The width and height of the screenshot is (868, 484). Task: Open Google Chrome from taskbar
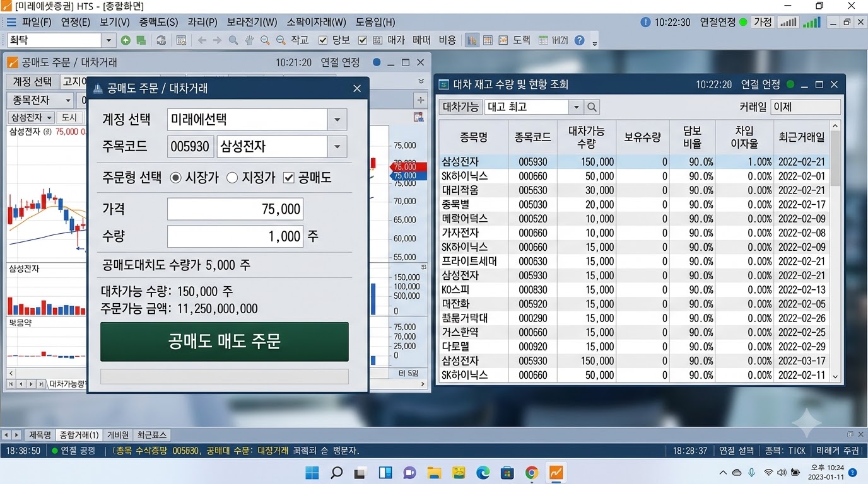pyautogui.click(x=532, y=473)
